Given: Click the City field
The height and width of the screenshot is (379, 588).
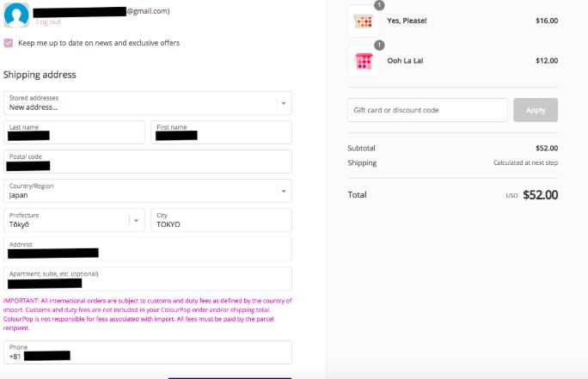Looking at the screenshot, I should click(x=221, y=220).
